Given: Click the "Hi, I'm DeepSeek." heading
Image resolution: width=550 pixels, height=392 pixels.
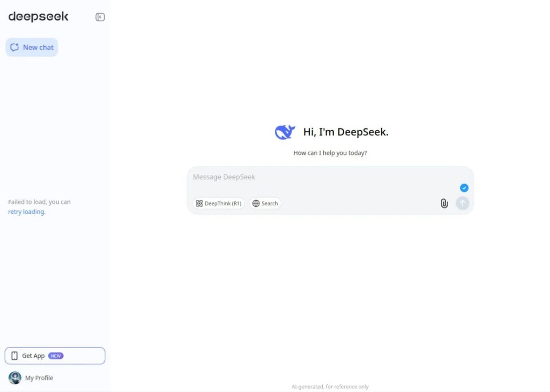Looking at the screenshot, I should click(346, 132).
